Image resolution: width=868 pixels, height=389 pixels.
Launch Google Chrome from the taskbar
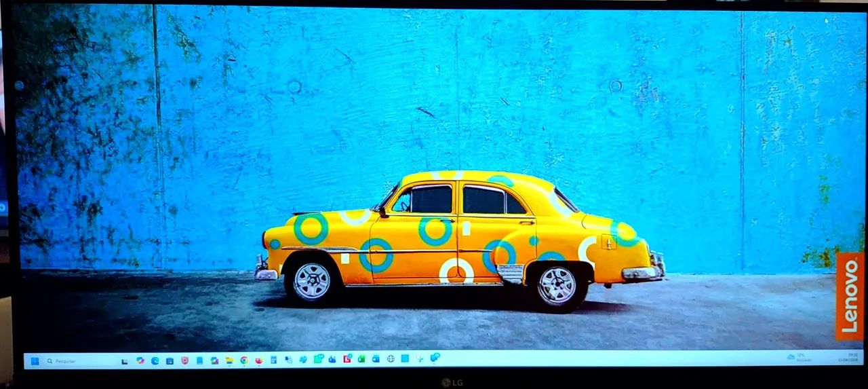coord(244,360)
